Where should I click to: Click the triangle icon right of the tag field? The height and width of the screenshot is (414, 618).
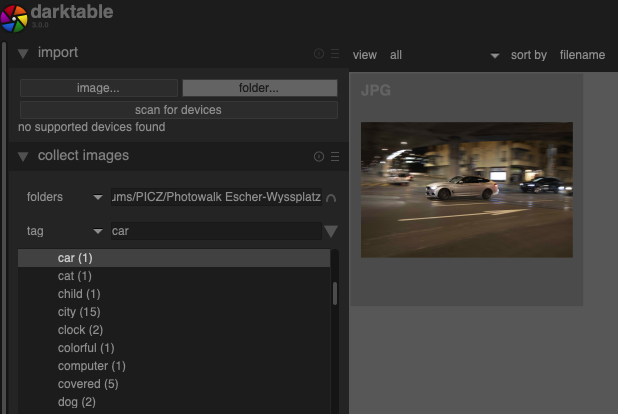click(331, 231)
